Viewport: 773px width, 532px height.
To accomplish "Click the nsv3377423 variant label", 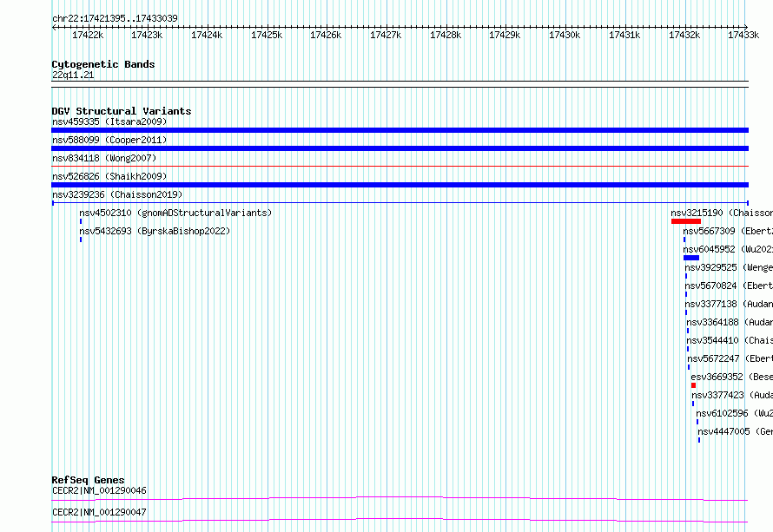I will [732, 395].
